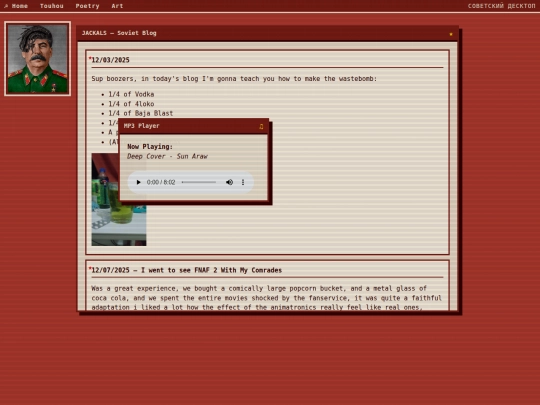Click the 12/03/2025 post heading
The height and width of the screenshot is (405, 540).
click(x=111, y=60)
